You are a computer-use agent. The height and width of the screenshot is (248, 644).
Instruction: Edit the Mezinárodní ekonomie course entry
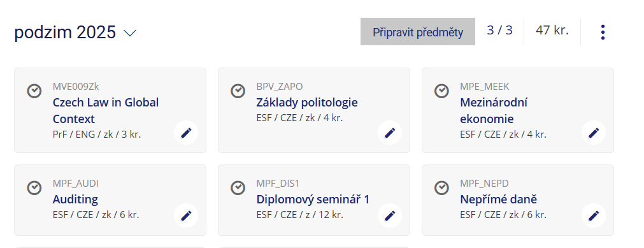[594, 133]
